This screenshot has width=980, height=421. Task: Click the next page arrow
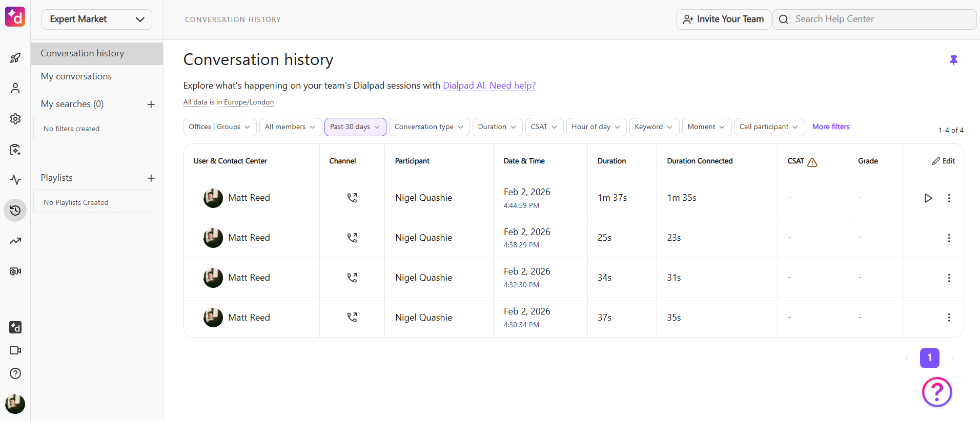[x=953, y=358]
